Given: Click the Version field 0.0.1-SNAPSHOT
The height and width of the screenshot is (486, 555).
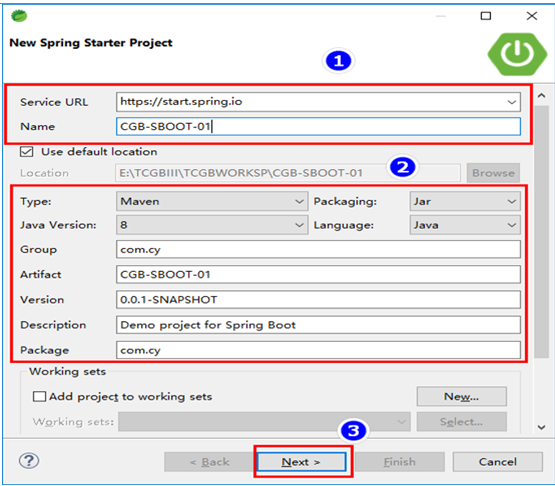Looking at the screenshot, I should [x=318, y=299].
